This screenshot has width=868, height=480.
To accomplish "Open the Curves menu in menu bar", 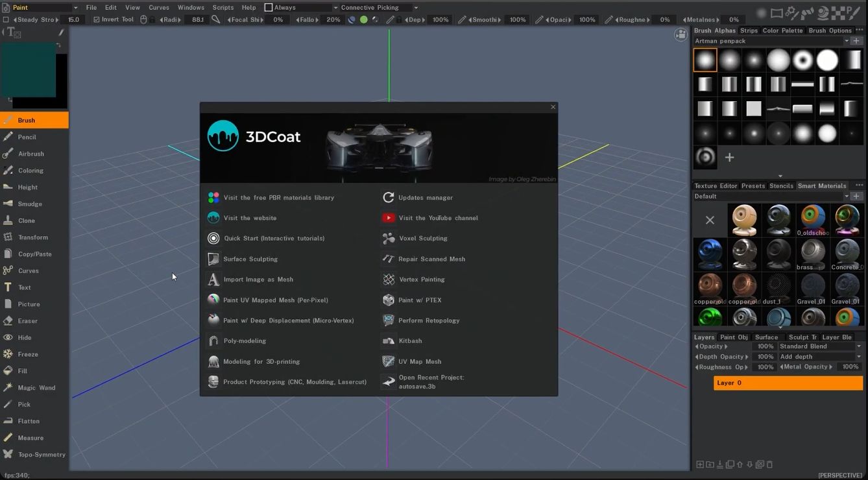I will point(159,8).
